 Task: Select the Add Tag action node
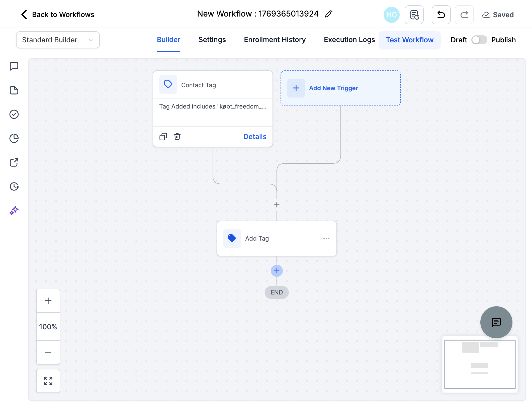pos(277,239)
